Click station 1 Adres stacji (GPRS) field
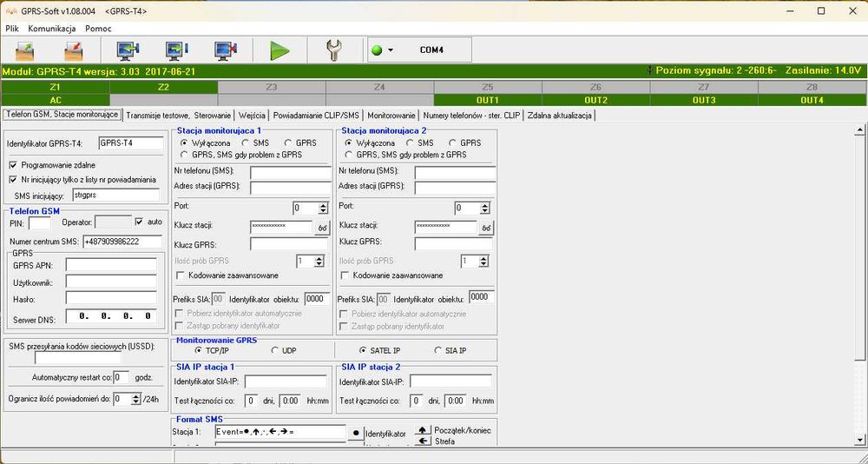868x464 pixels. click(x=291, y=188)
